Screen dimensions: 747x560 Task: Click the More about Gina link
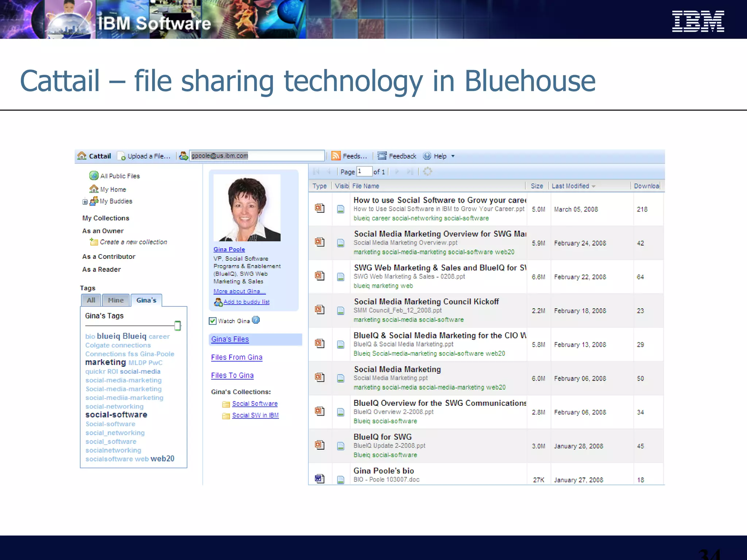click(240, 291)
